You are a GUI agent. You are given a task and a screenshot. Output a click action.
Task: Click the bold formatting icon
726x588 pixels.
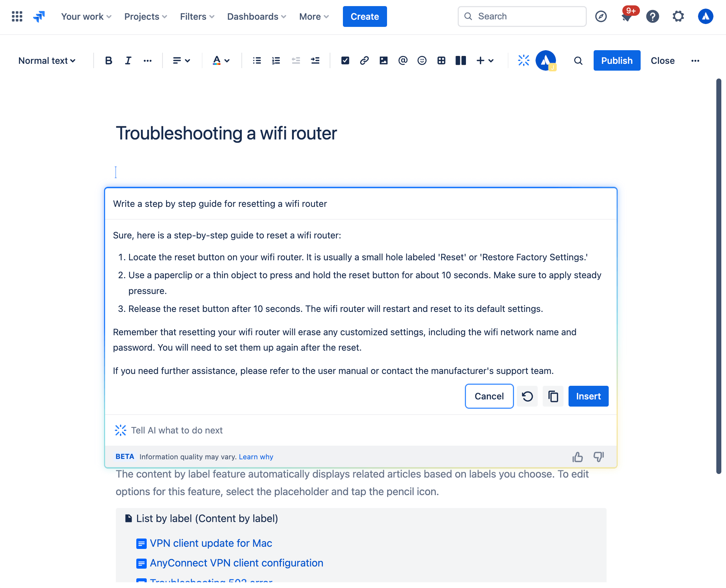[x=108, y=60]
